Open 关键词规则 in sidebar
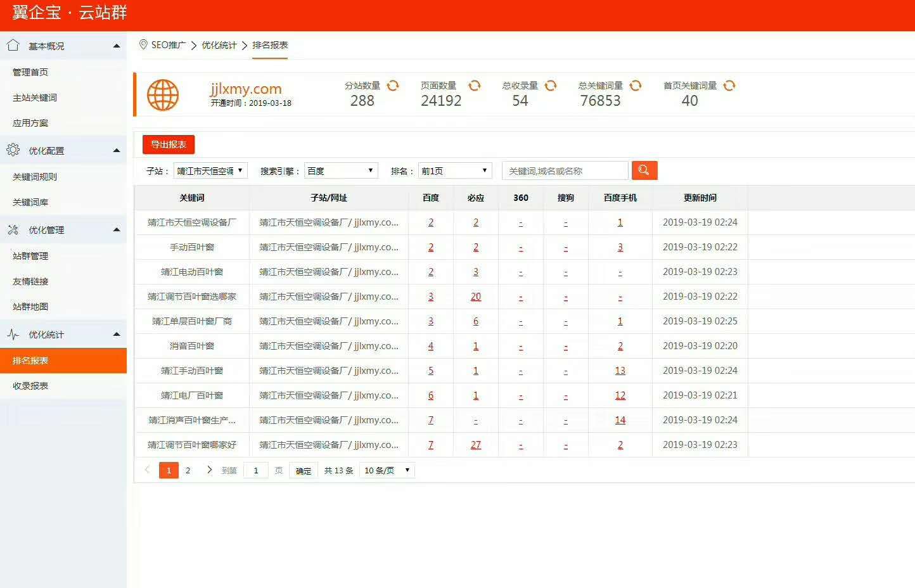 click(35, 177)
